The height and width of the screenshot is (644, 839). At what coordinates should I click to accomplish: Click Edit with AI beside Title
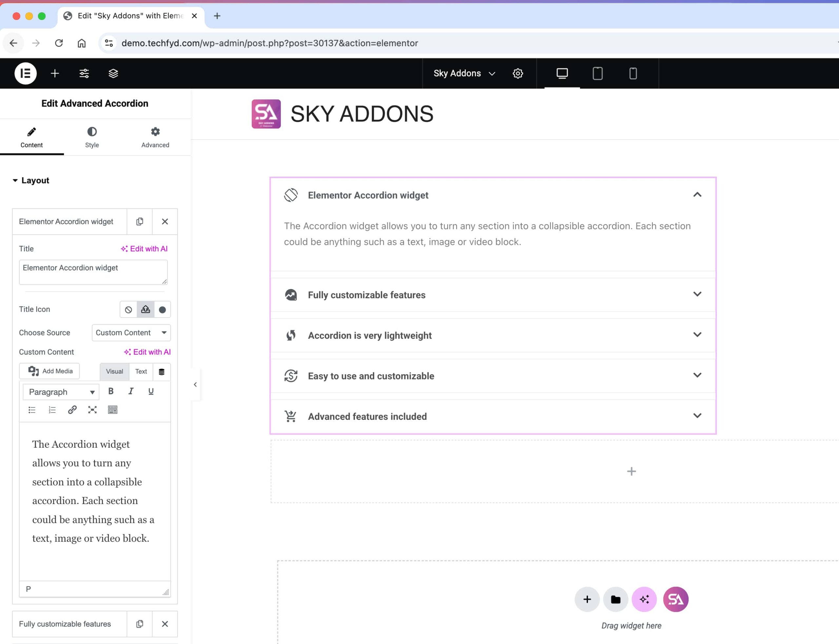point(144,249)
